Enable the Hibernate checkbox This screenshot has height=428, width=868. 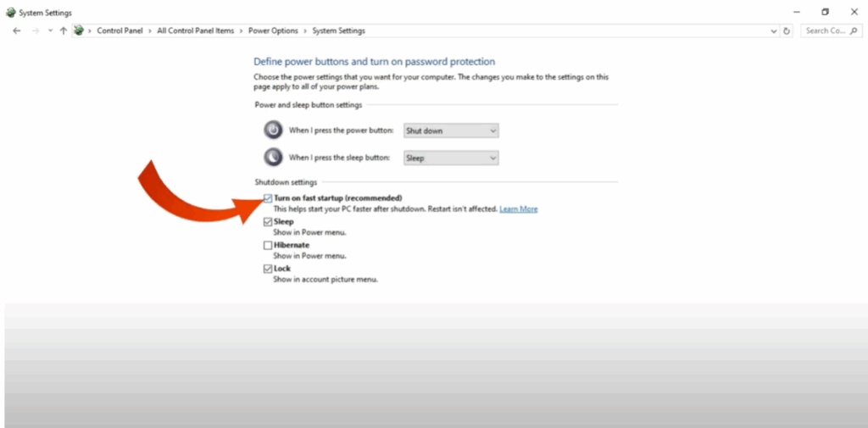pyautogui.click(x=268, y=245)
